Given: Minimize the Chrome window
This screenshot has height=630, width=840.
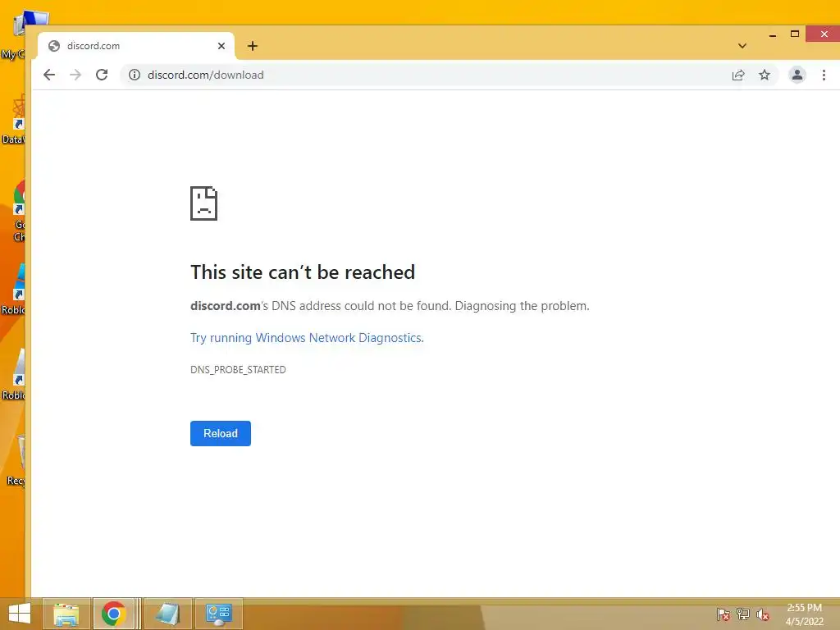Looking at the screenshot, I should [x=773, y=34].
